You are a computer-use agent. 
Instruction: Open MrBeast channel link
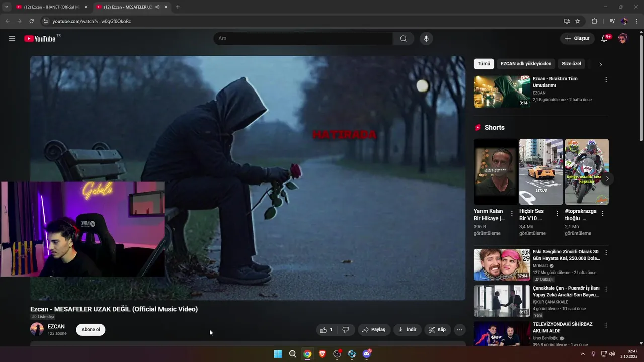pos(540,266)
